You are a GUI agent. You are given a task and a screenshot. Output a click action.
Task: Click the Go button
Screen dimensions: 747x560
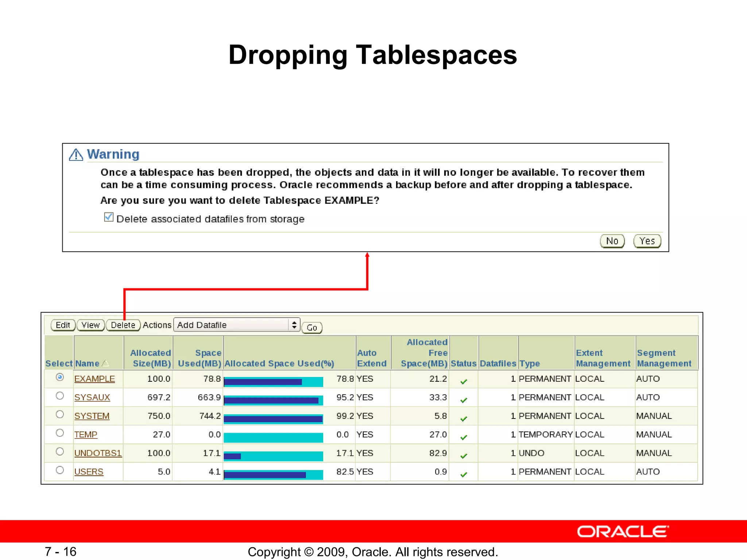(312, 327)
